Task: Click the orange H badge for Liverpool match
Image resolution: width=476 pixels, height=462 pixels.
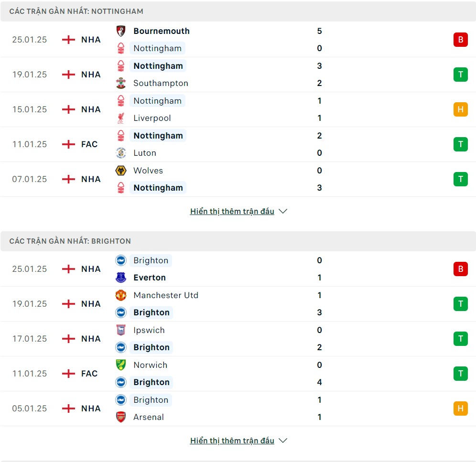Action: click(x=461, y=109)
